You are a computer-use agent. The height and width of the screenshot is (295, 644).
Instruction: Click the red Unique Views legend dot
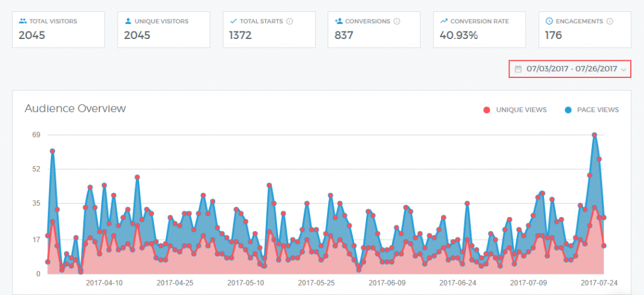click(486, 110)
